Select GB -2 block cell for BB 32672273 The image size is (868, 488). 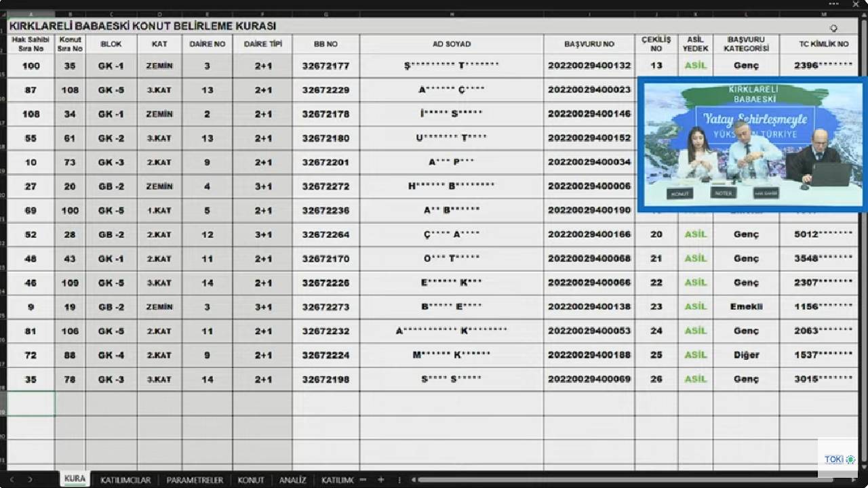(x=111, y=307)
